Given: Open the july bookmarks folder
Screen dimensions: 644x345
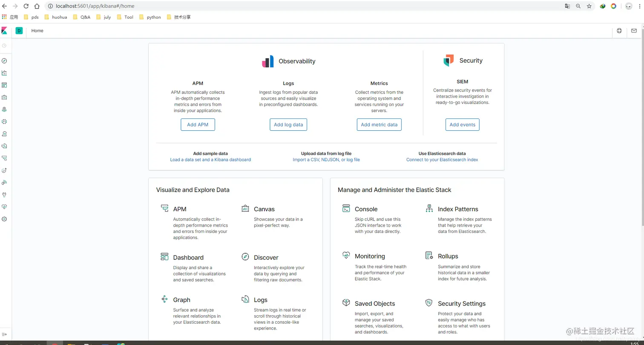Looking at the screenshot, I should click(103, 17).
